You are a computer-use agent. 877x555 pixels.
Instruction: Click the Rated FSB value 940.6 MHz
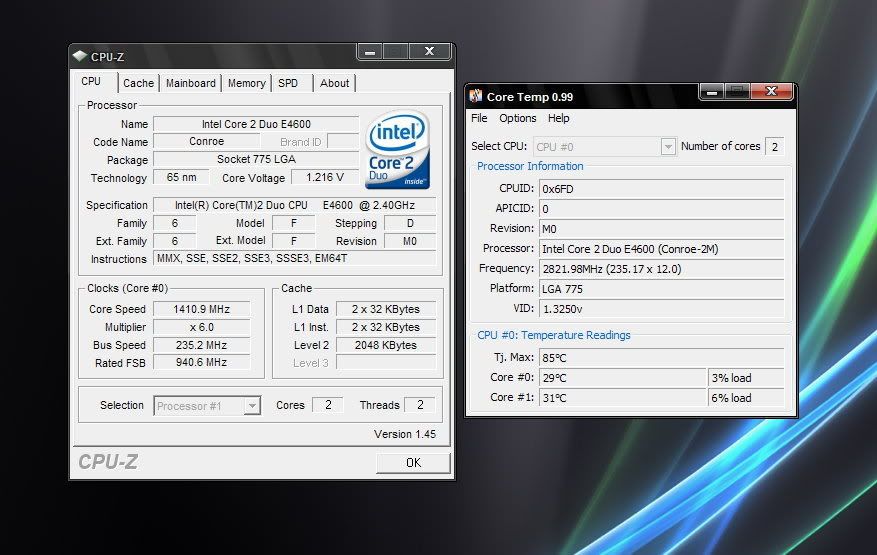point(201,362)
